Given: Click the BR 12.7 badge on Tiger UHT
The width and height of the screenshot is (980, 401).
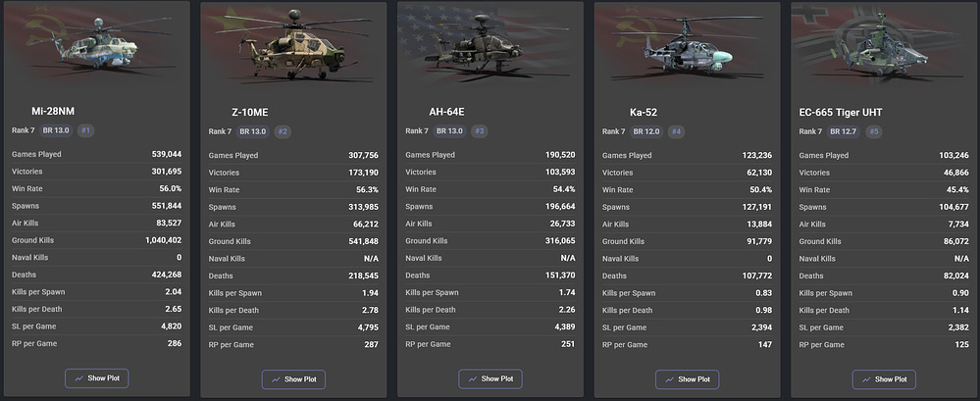Looking at the screenshot, I should pyautogui.click(x=844, y=131).
